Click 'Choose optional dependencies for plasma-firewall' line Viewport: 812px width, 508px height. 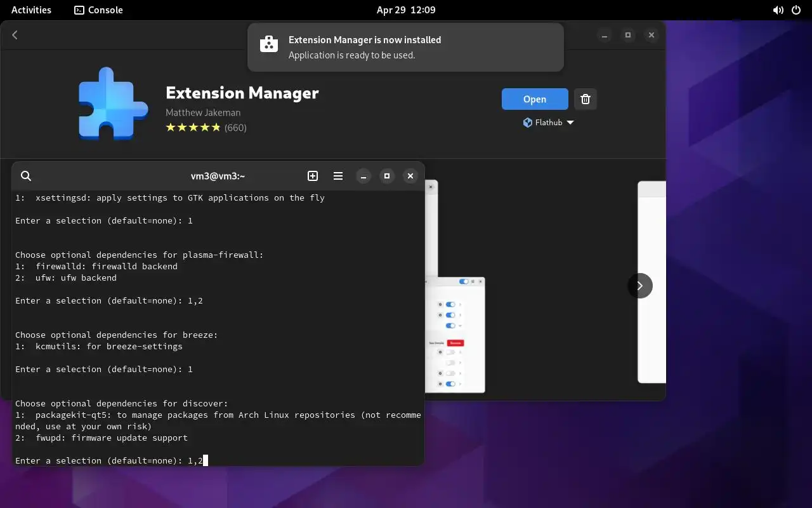tap(140, 255)
